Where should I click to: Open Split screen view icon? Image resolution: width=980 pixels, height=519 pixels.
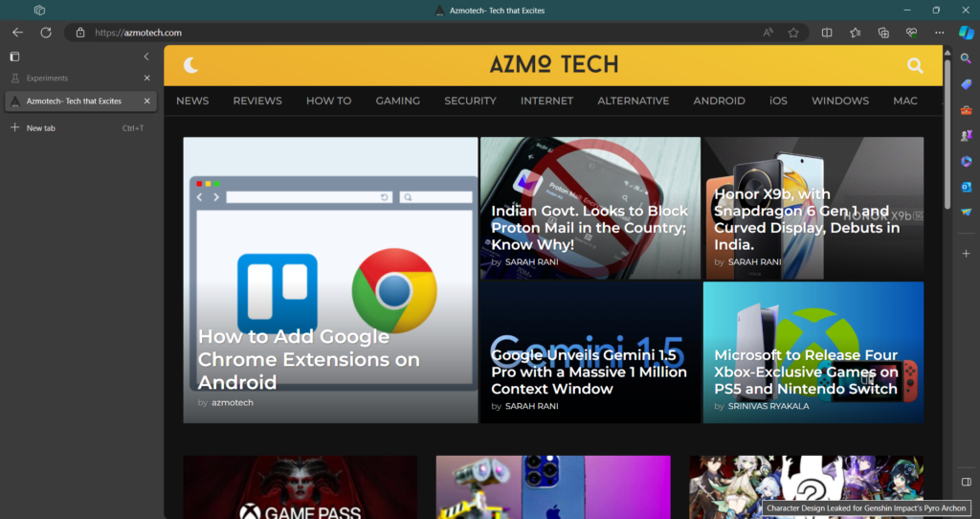[827, 33]
